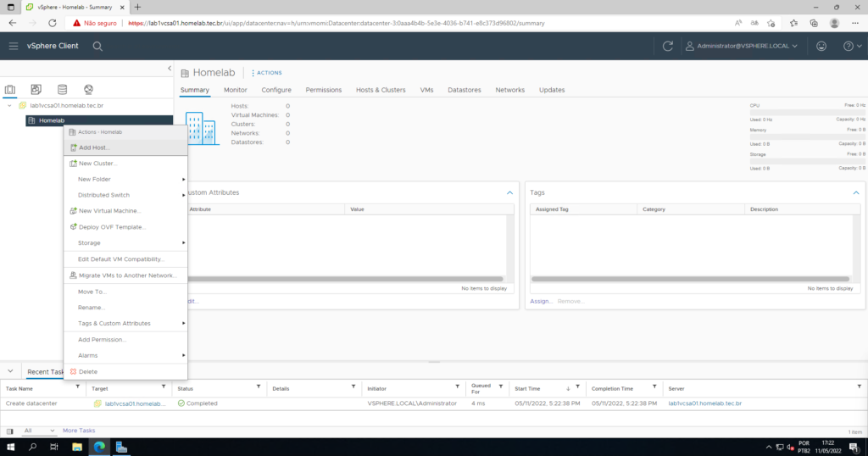Switch to the VMs tab
Image resolution: width=868 pixels, height=456 pixels.
(427, 90)
